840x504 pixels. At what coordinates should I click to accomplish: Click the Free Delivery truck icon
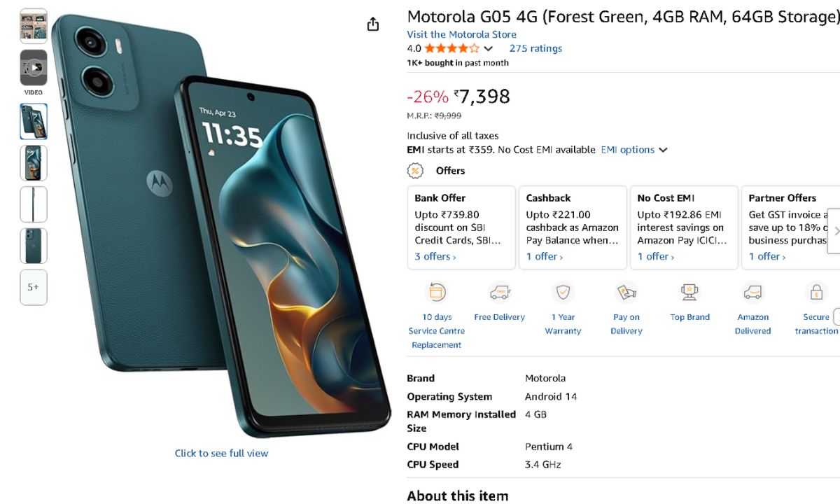[x=499, y=292]
